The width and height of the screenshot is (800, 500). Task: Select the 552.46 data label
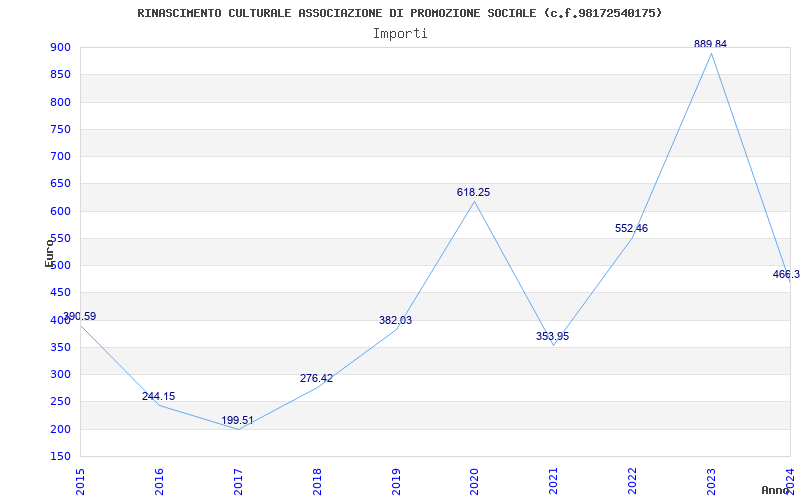pos(631,228)
